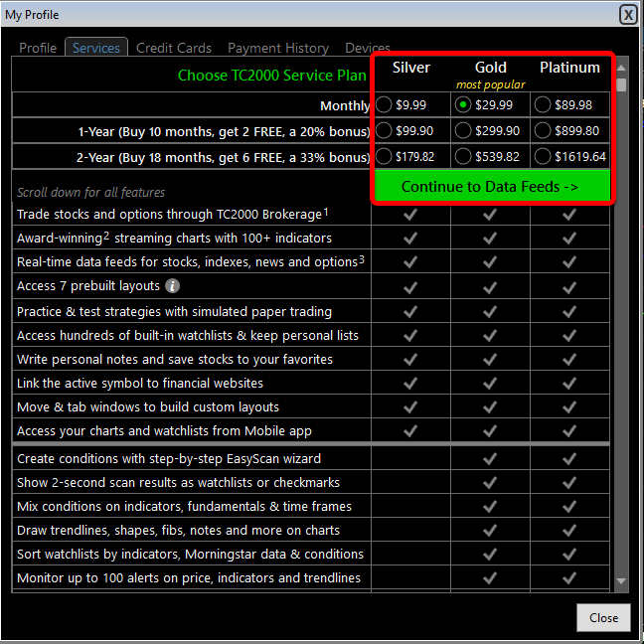The width and height of the screenshot is (644, 644).
Task: Click the Gold plan header
Action: 490,68
